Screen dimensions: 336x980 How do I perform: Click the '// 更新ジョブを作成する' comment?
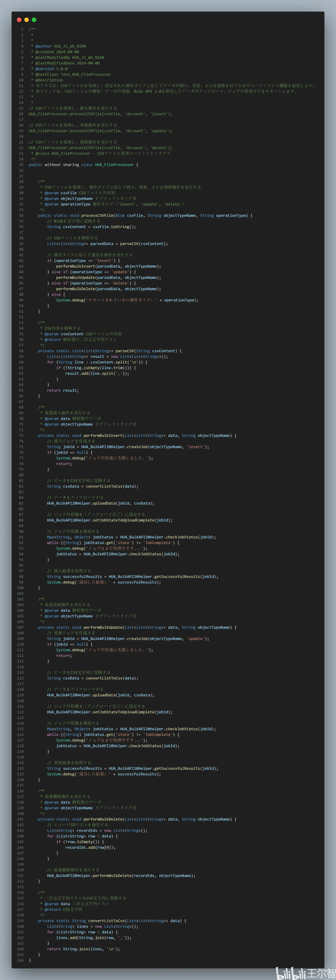(71, 633)
